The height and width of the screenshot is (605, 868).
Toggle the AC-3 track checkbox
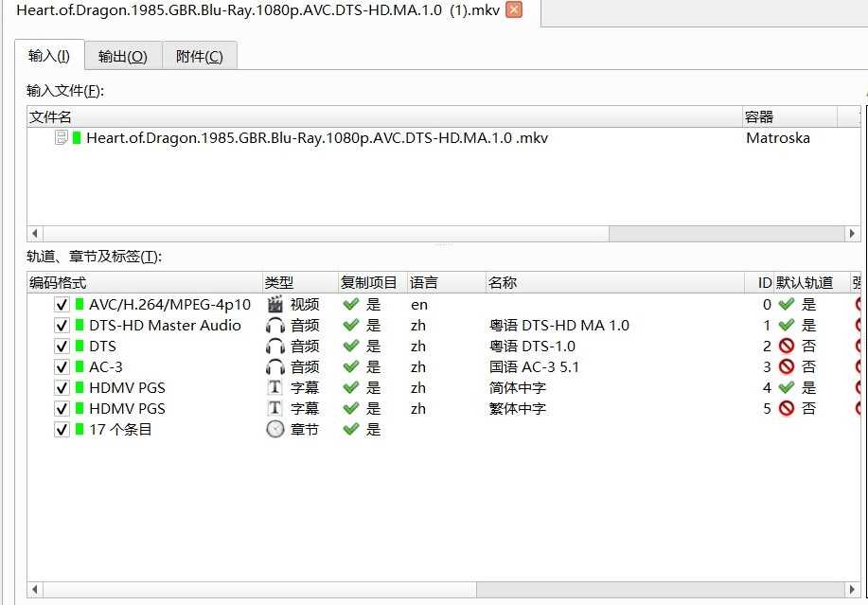[62, 367]
